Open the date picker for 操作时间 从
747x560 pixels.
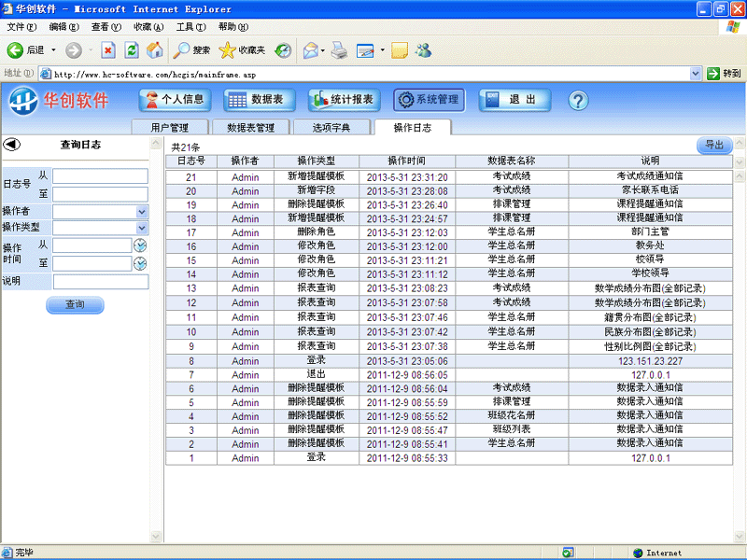pos(140,245)
